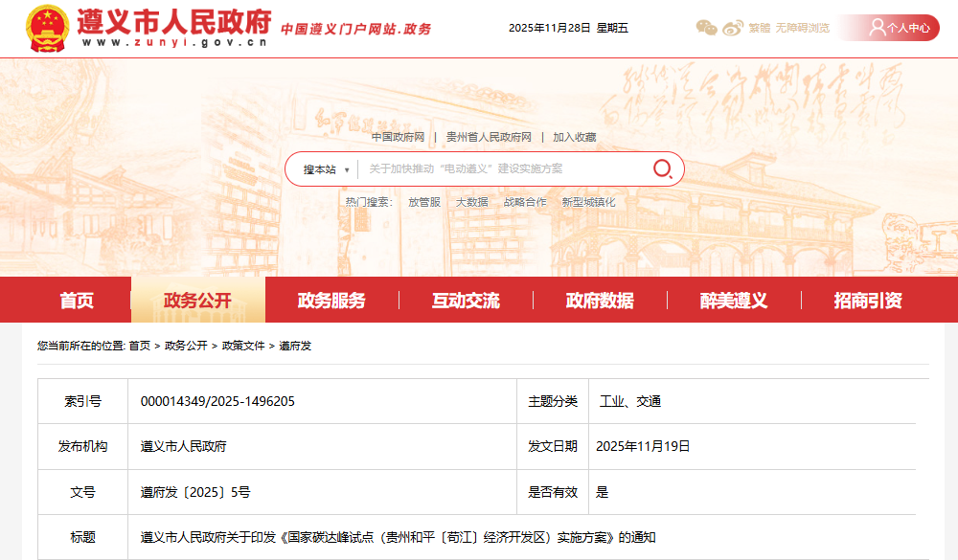Click 政策文件 in the breadcrumb
958x560 pixels.
(243, 346)
